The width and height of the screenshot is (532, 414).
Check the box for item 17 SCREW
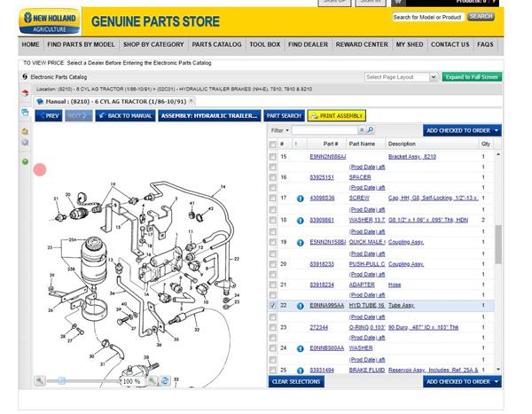pos(272,198)
